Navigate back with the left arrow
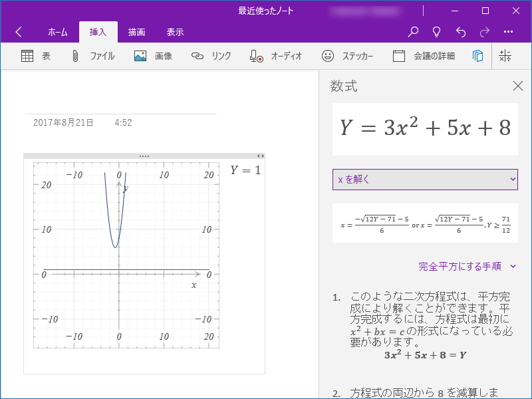The width and height of the screenshot is (532, 399). [17, 31]
